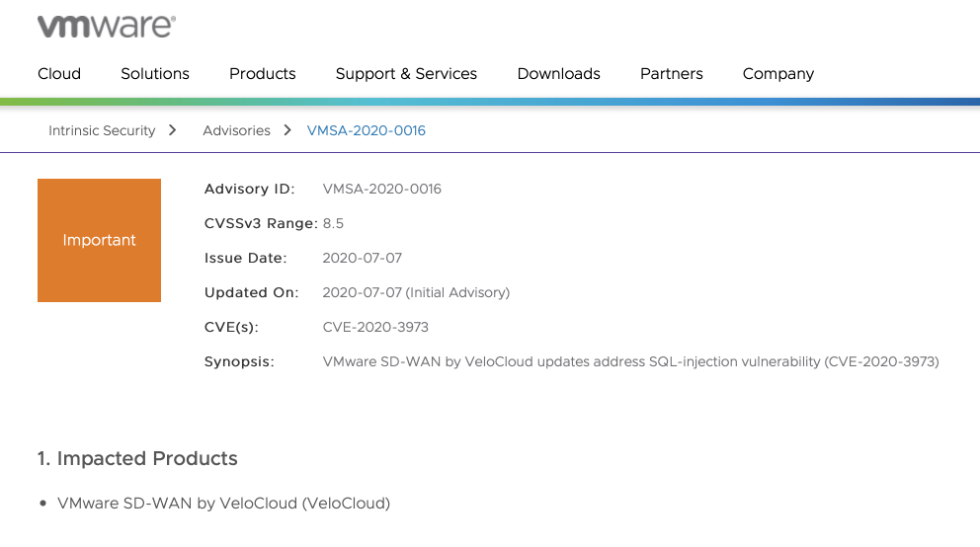Open the Products menu

pyautogui.click(x=263, y=74)
